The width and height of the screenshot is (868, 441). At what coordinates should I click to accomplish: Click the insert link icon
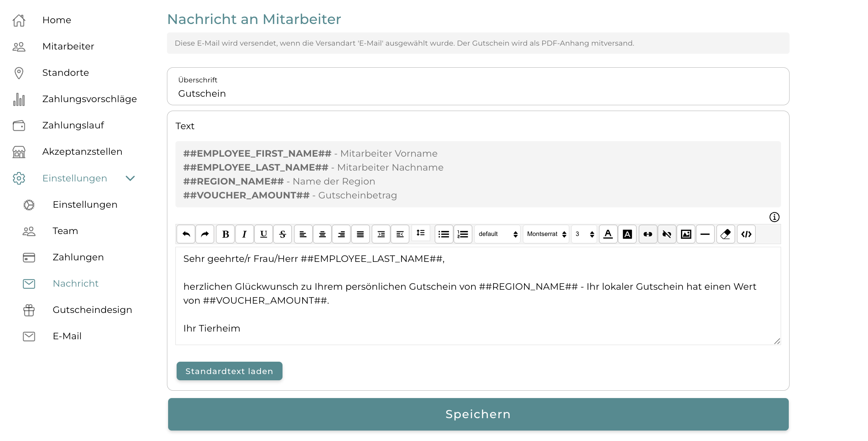click(x=648, y=234)
